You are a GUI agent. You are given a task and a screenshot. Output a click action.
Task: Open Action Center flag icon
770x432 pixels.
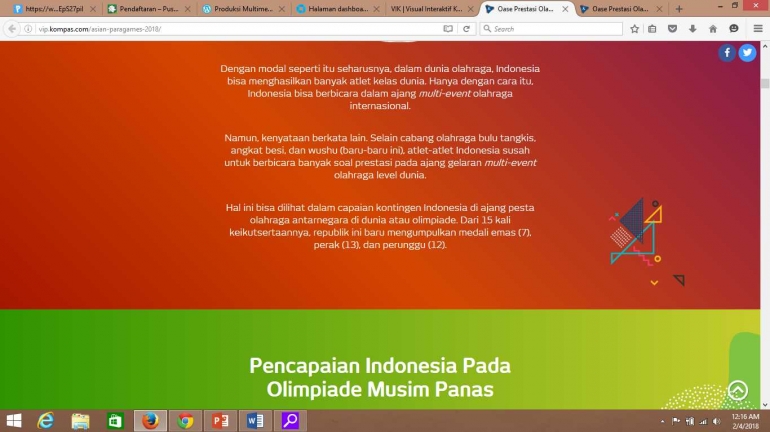pos(676,421)
